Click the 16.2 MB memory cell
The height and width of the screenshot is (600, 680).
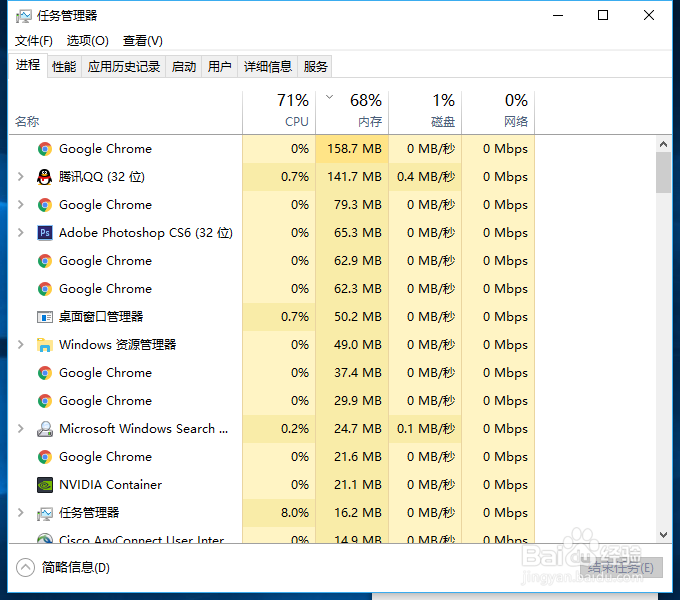[352, 513]
